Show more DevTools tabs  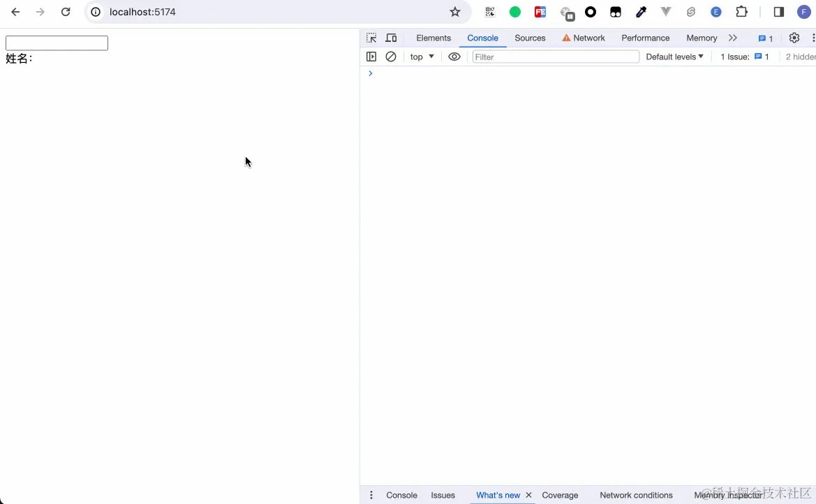tap(733, 38)
